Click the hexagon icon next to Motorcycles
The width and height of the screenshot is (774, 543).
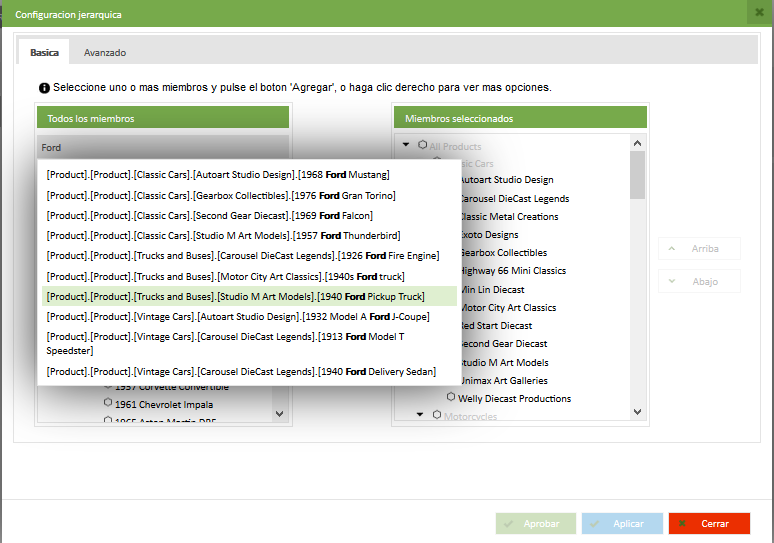pyautogui.click(x=437, y=415)
